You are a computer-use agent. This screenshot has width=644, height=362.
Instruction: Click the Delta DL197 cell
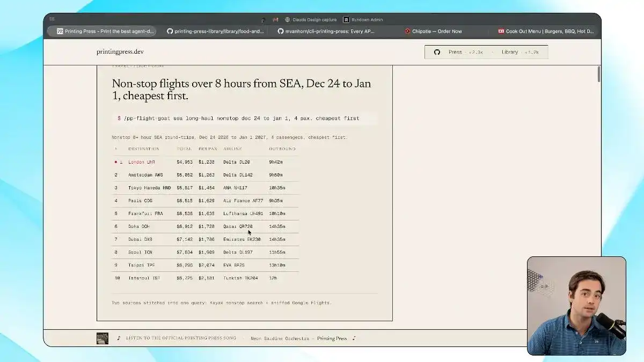pos(238,252)
